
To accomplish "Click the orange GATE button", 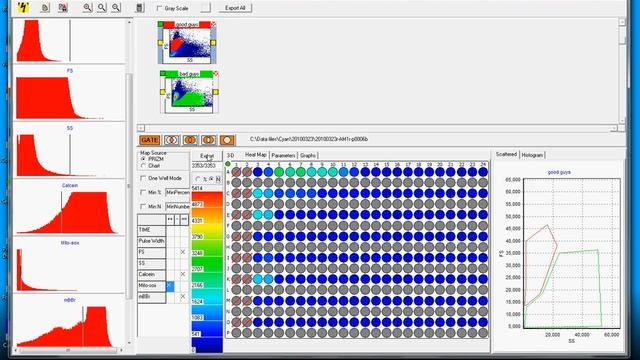I will click(149, 140).
